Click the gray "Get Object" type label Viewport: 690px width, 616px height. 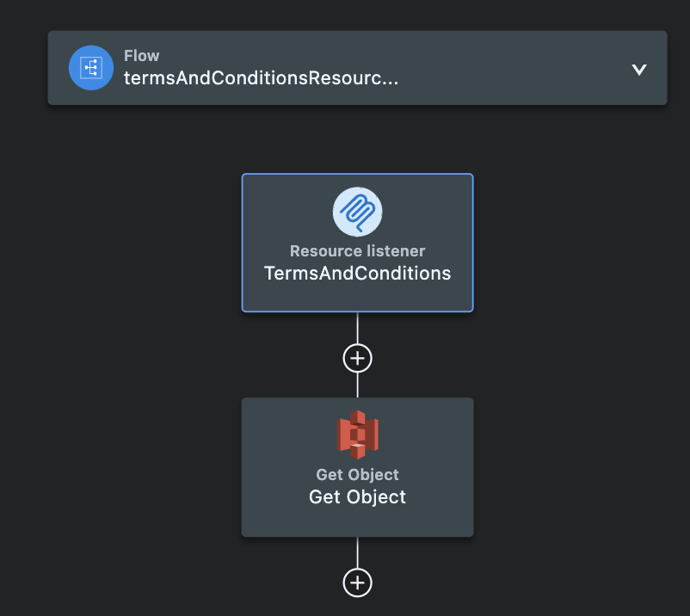(x=357, y=475)
